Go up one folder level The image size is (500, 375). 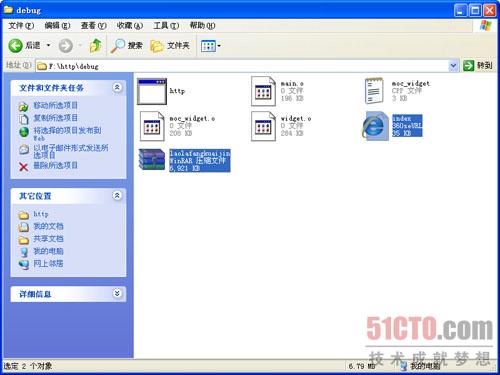96,46
